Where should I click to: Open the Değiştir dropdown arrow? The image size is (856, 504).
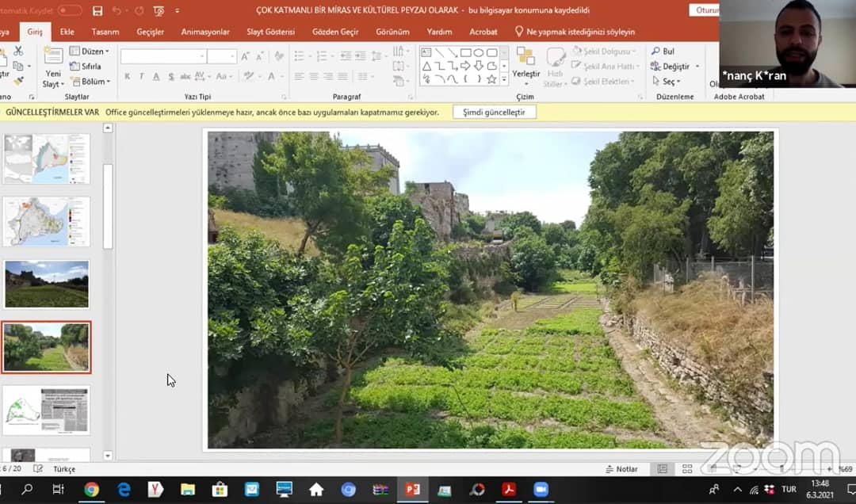click(x=697, y=67)
